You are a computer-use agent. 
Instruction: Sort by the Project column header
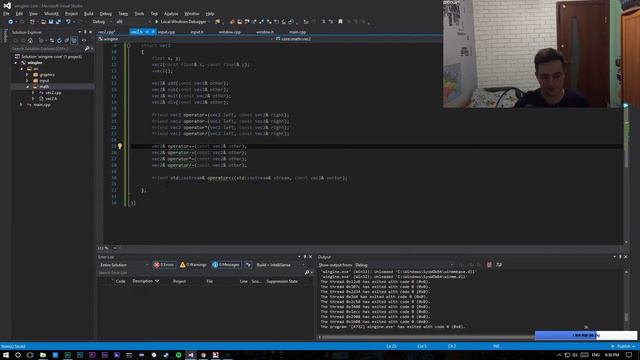pos(179,281)
